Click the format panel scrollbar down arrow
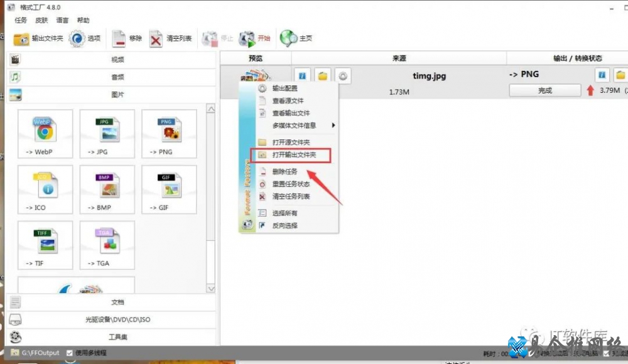 (x=211, y=289)
